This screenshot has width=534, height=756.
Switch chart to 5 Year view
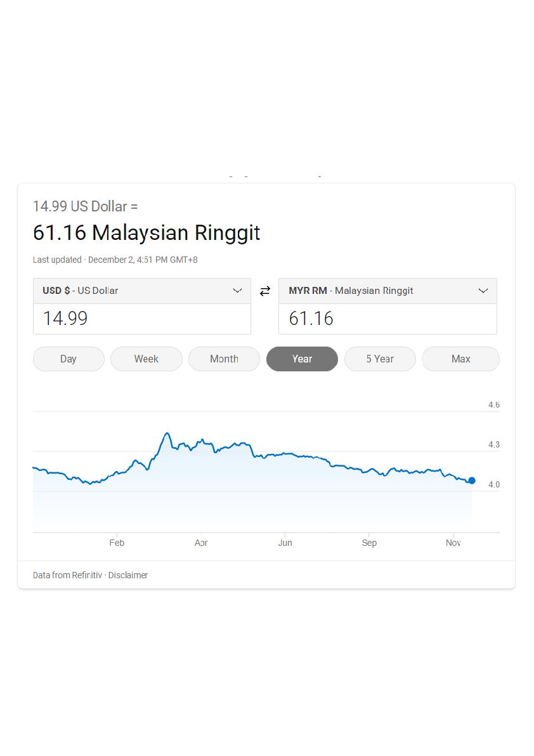pyautogui.click(x=380, y=359)
